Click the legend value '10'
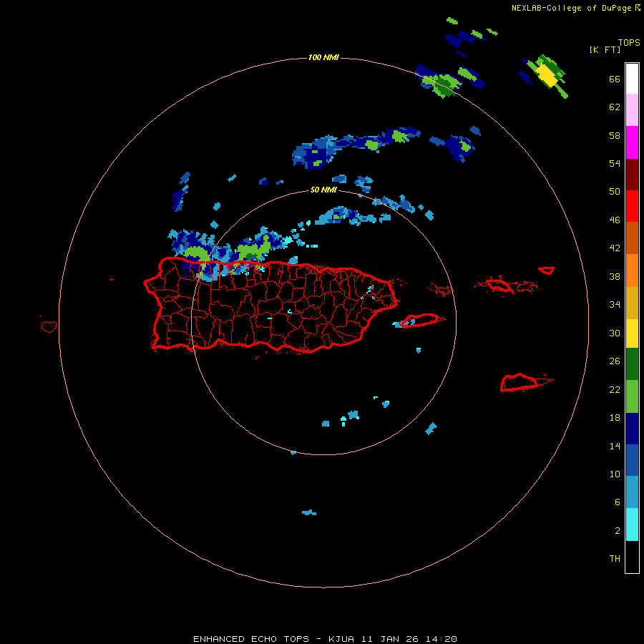 click(615, 474)
